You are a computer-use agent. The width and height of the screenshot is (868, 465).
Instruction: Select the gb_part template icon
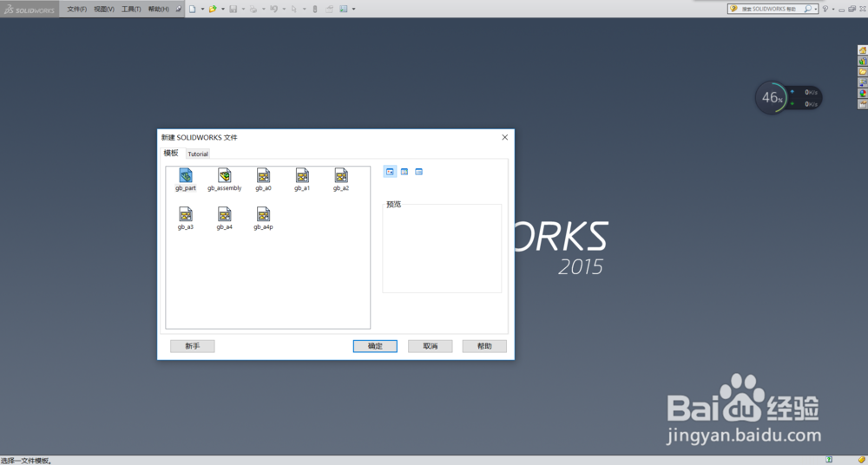coord(186,175)
